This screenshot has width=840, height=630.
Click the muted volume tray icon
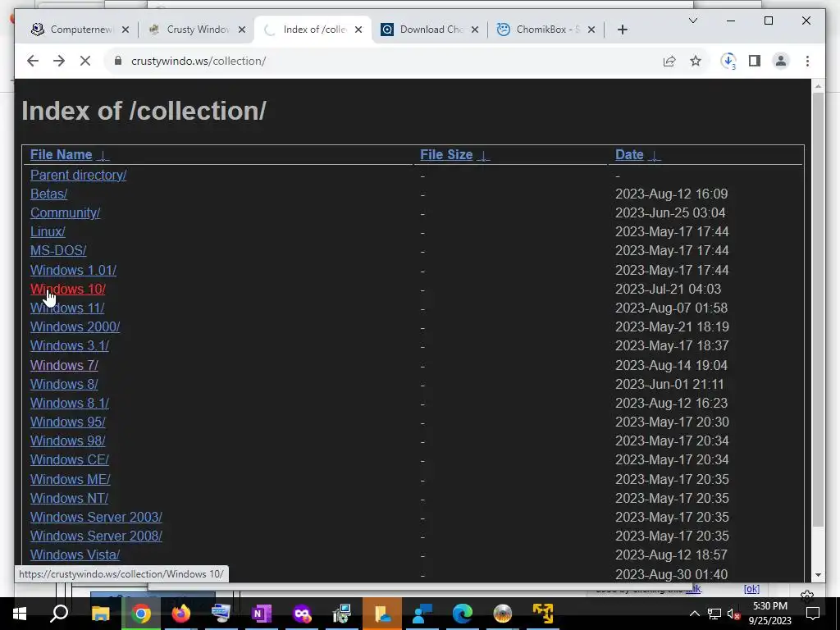[x=733, y=614]
